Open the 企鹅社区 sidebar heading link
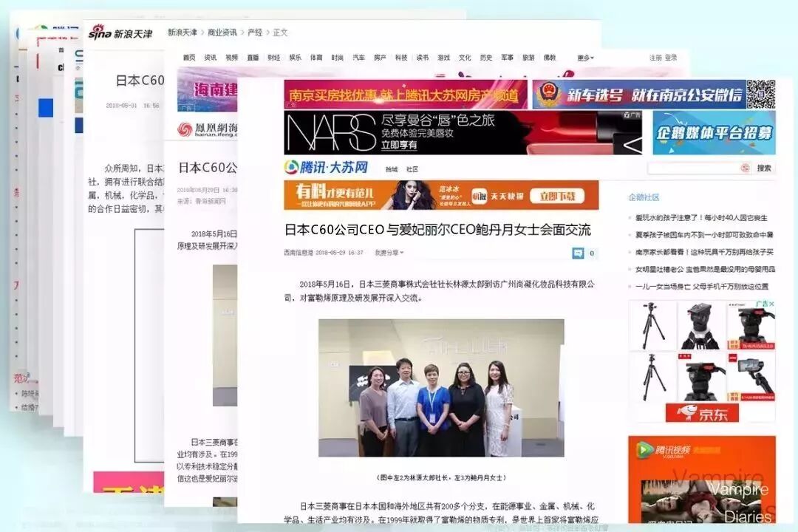The height and width of the screenshot is (532, 798). pos(644,197)
